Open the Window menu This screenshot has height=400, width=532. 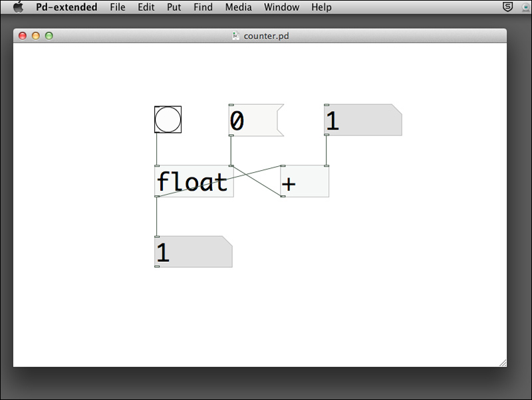(281, 7)
